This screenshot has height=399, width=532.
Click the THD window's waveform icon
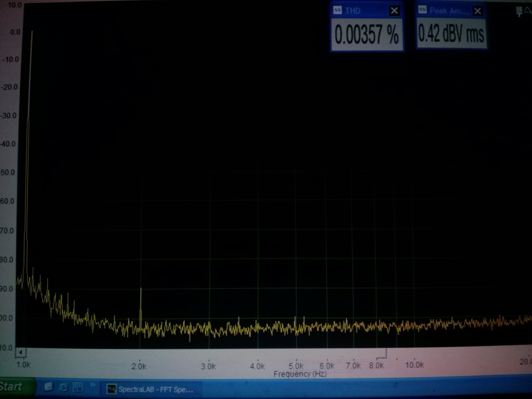click(x=337, y=11)
